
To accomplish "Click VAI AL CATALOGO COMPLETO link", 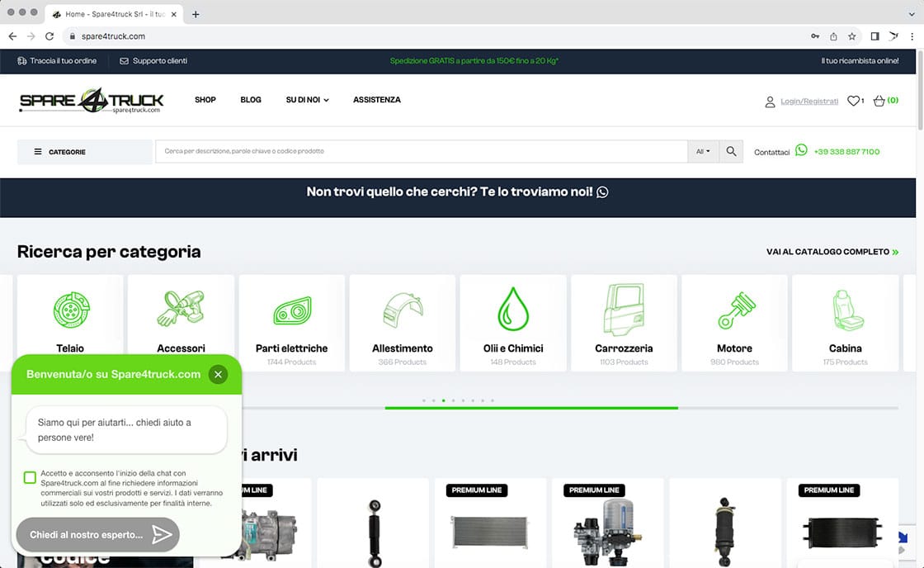I will [832, 252].
